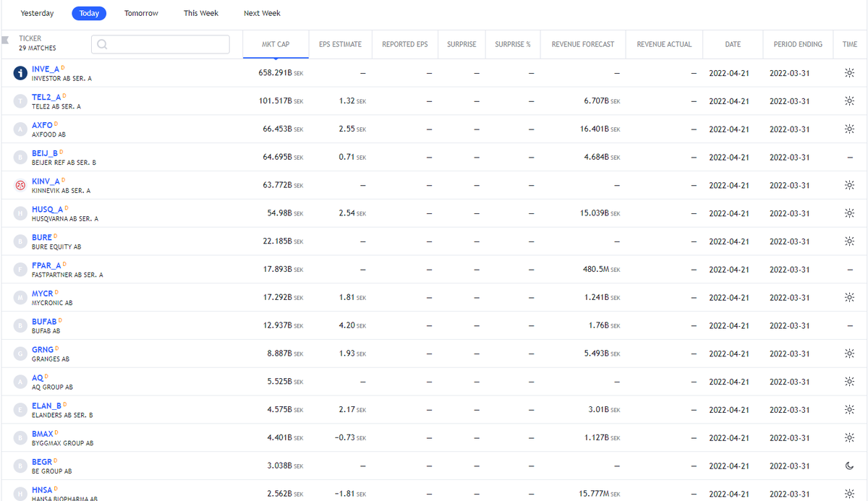Switch to the Tomorrow tab
868x501 pixels.
click(141, 13)
